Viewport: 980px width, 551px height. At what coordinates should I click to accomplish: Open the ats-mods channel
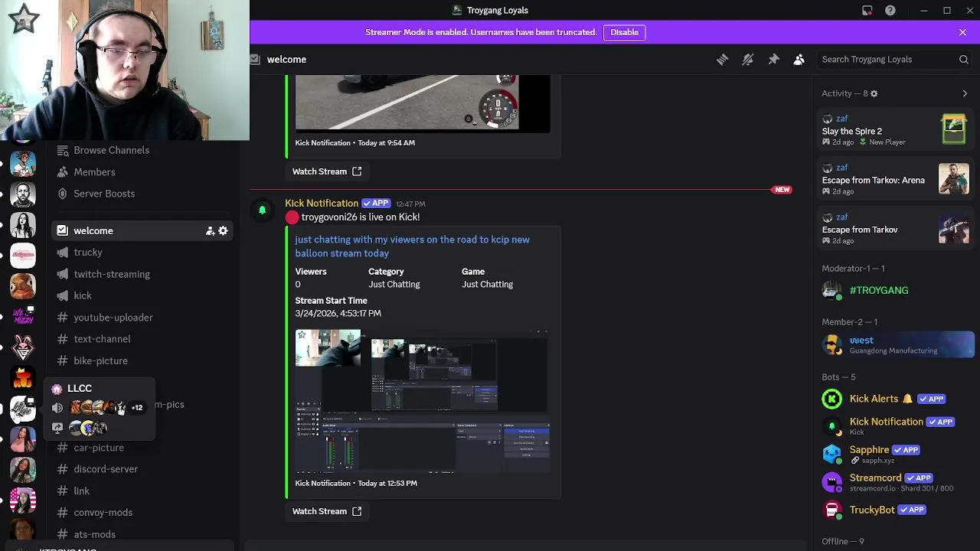pos(142,534)
